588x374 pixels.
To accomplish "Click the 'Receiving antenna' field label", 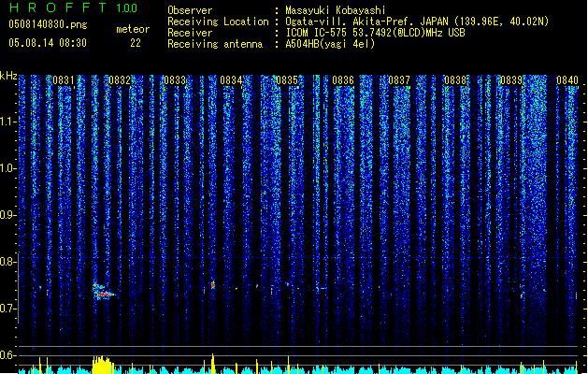I will coord(215,44).
